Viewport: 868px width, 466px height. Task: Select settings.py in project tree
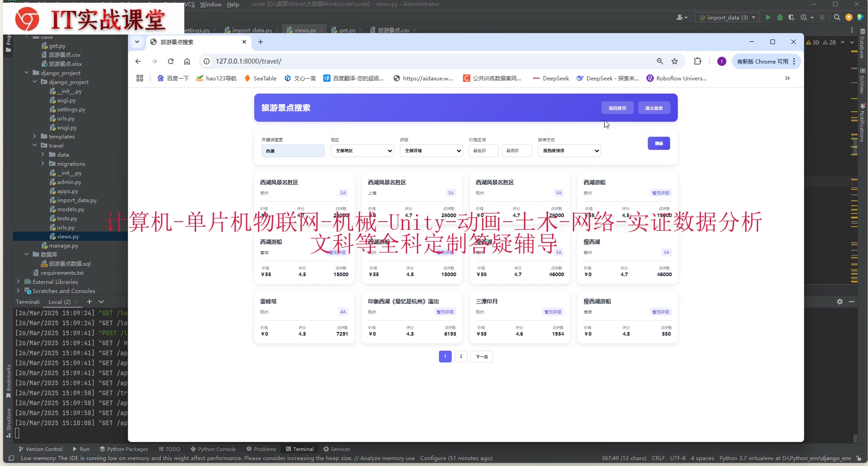coord(71,109)
